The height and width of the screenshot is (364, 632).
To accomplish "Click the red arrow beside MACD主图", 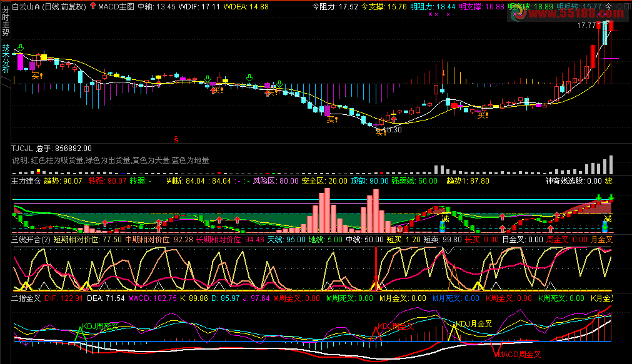I will tap(93, 6).
